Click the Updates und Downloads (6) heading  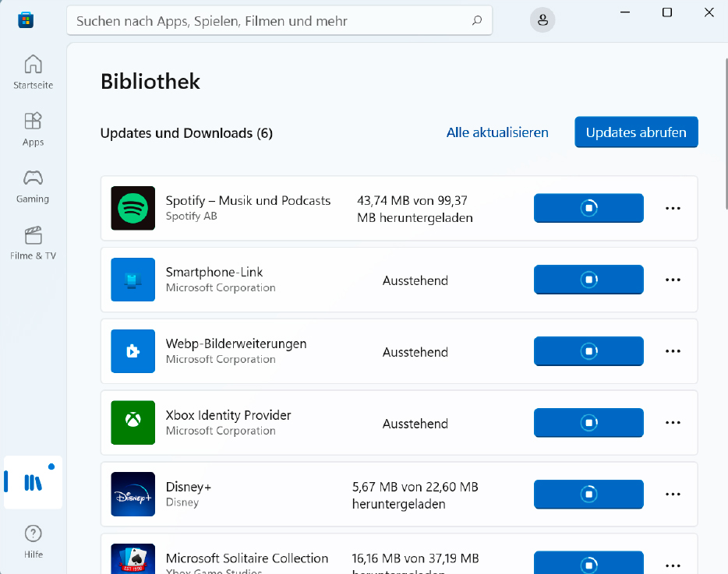[186, 133]
